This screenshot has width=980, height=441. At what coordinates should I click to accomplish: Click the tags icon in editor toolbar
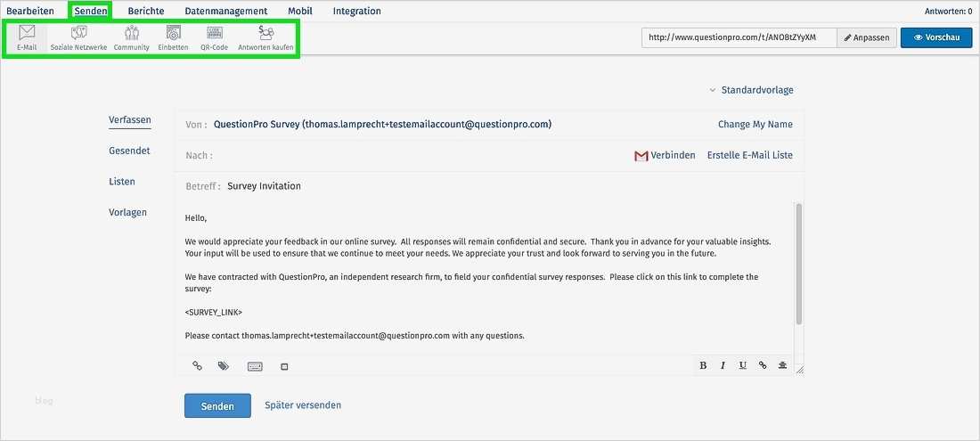click(223, 366)
